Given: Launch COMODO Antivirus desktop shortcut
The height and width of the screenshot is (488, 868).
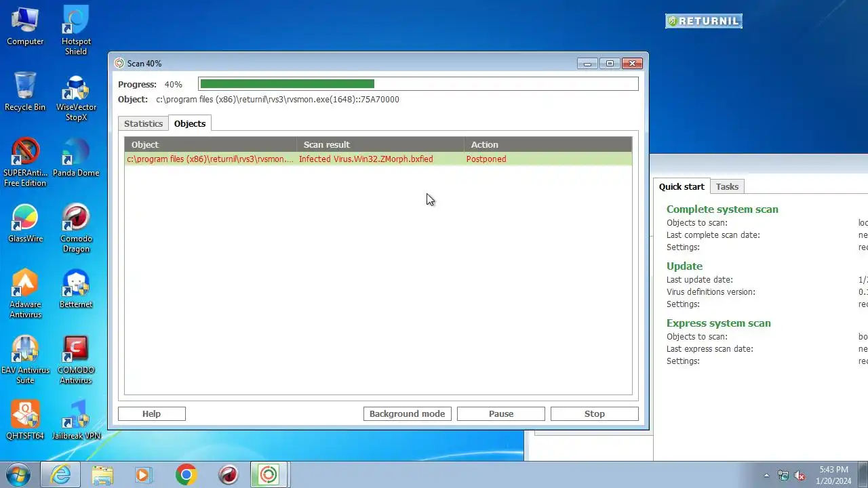Looking at the screenshot, I should [x=76, y=360].
